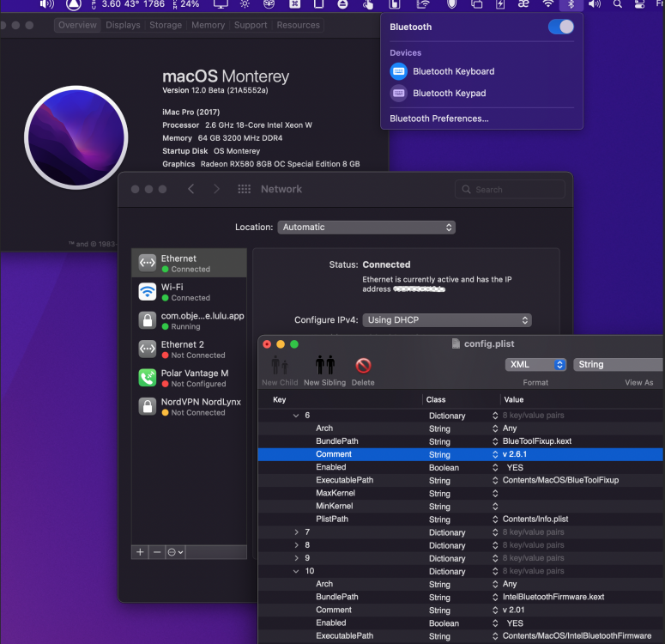The height and width of the screenshot is (644, 665).
Task: Go back in Network preferences
Action: [190, 189]
